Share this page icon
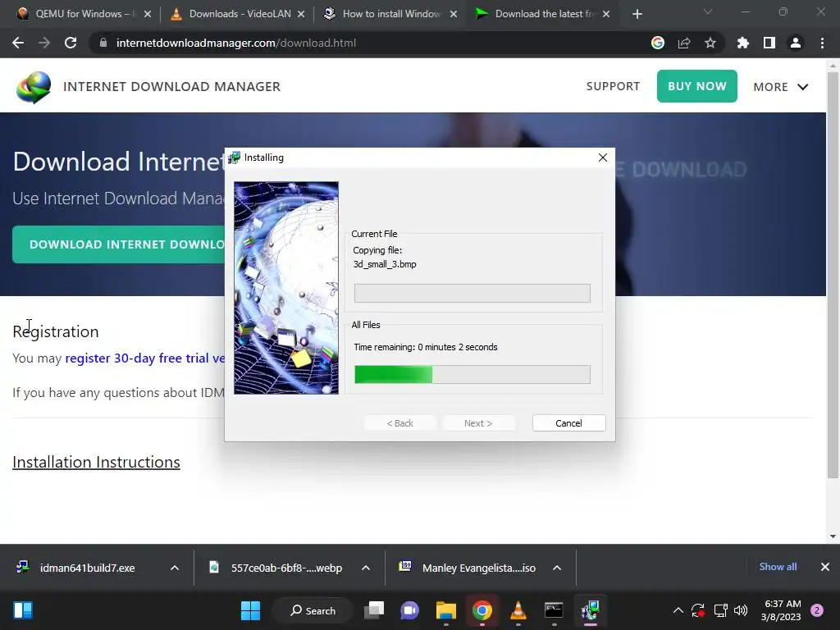This screenshot has width=840, height=630. [x=684, y=43]
